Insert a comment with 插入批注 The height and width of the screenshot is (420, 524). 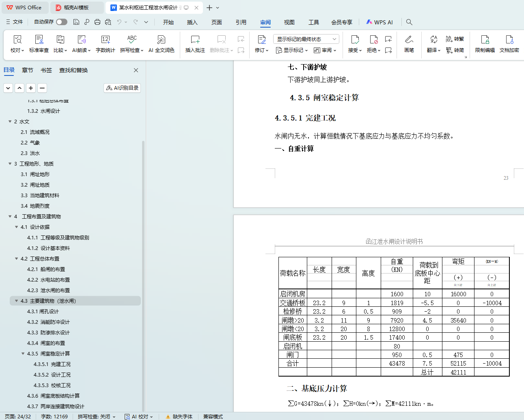pos(195,44)
